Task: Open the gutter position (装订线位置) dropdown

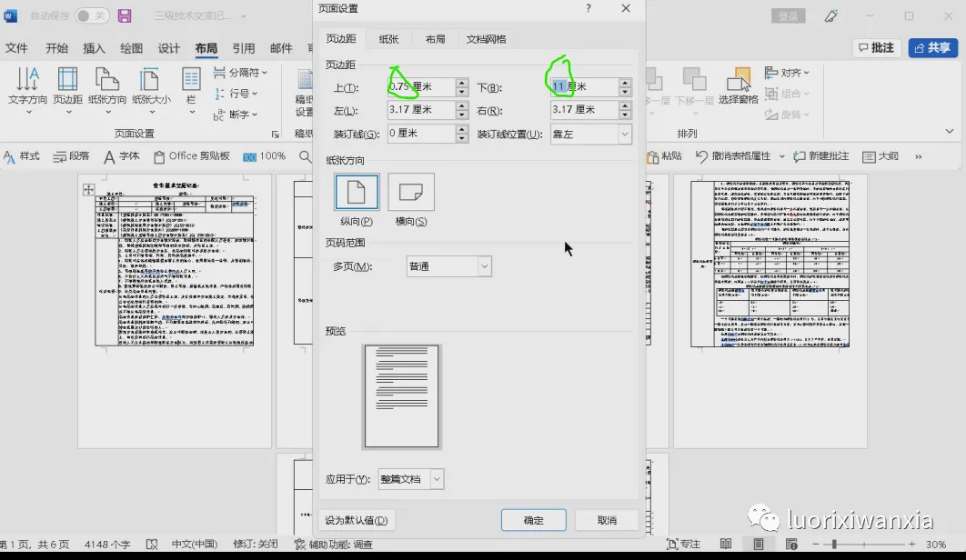Action: (591, 134)
